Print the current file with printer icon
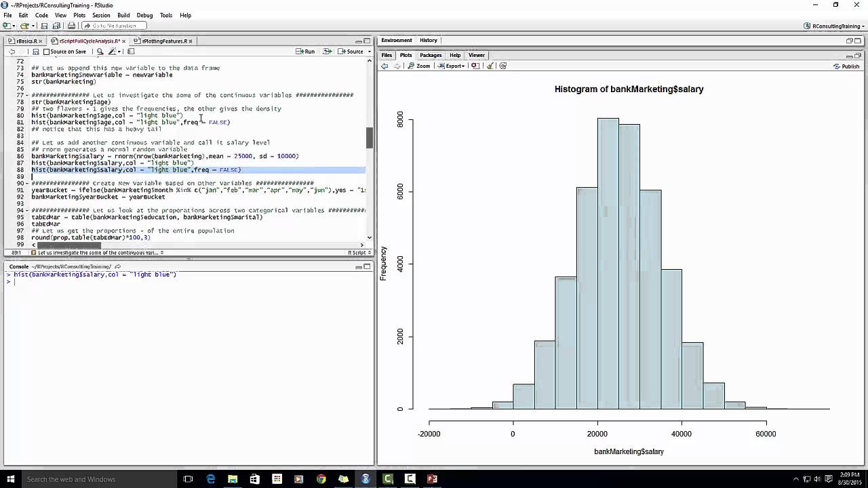868x488 pixels. click(71, 26)
